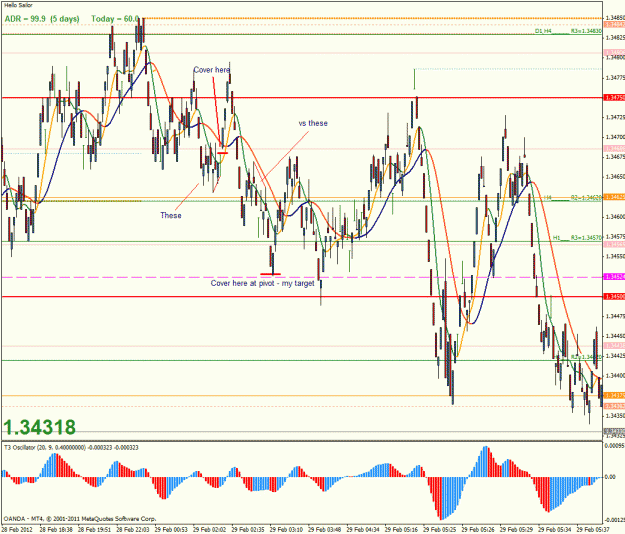Screen dimensions: 625x534
Task: Click '29 Feb 05:37' time label
Action: coord(593,530)
